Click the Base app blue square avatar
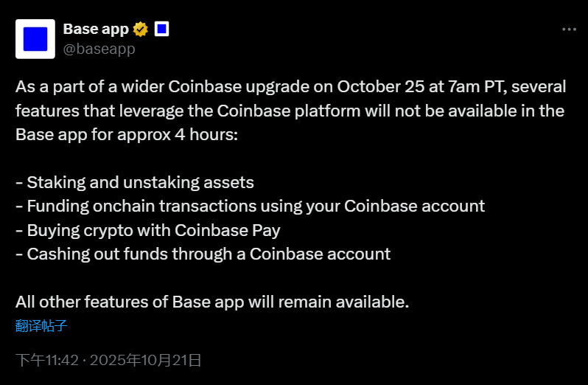Viewport: 588px width, 385px height. pos(35,39)
